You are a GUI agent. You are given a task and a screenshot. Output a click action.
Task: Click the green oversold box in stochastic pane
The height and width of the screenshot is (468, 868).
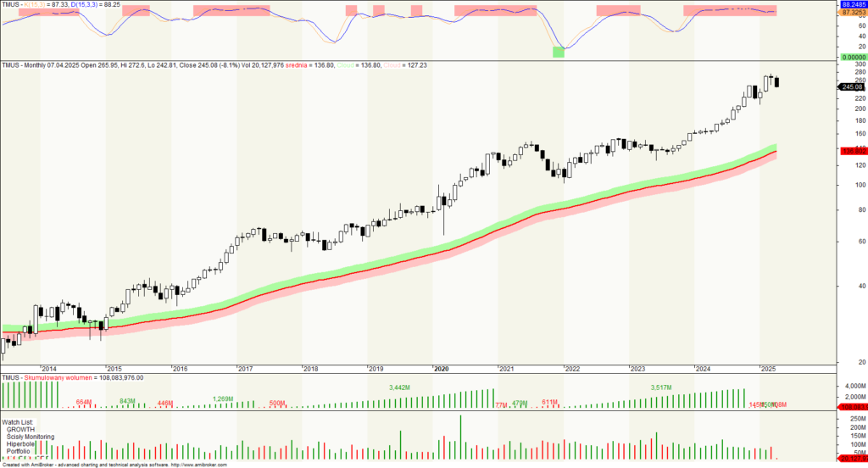(x=558, y=53)
